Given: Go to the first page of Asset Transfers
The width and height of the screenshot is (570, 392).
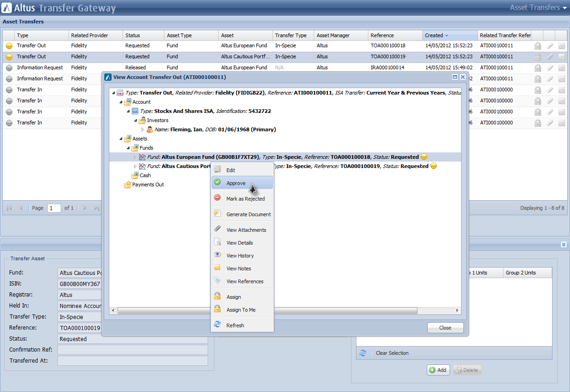Looking at the screenshot, I should [9, 208].
